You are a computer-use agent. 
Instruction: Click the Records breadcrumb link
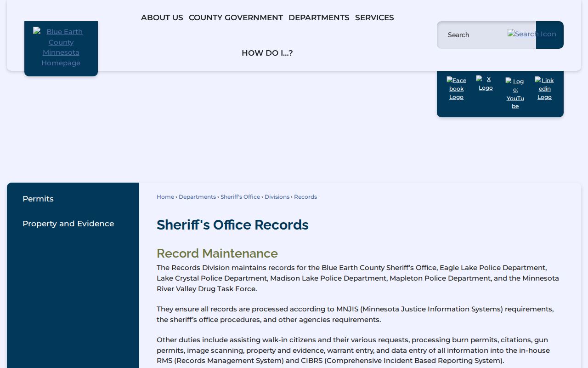click(305, 197)
